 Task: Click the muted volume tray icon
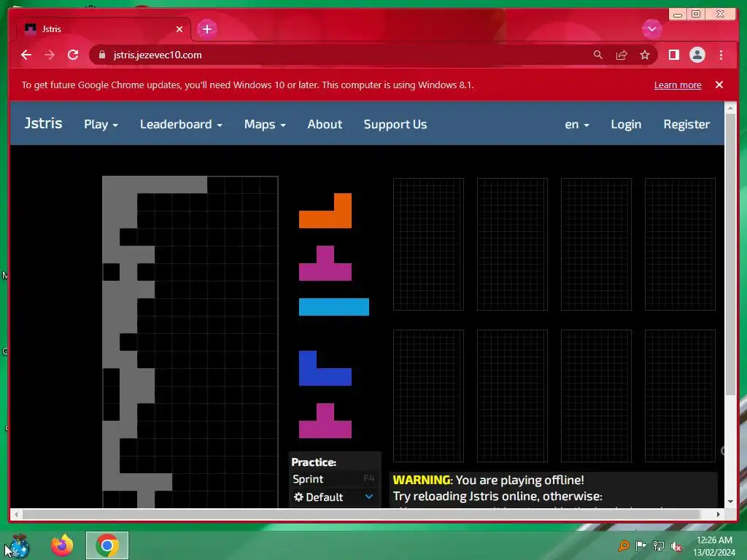pyautogui.click(x=676, y=546)
